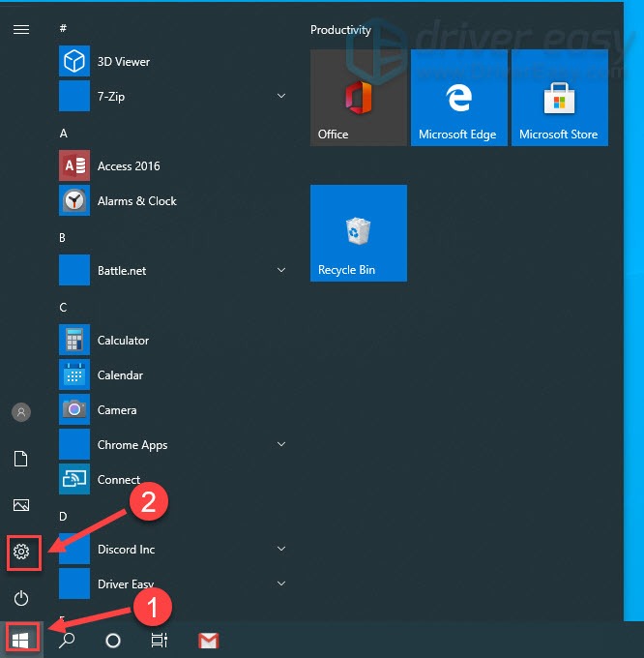Viewport: 644px width, 658px height.
Task: Select 'Access 2016' text label
Action: tap(129, 166)
